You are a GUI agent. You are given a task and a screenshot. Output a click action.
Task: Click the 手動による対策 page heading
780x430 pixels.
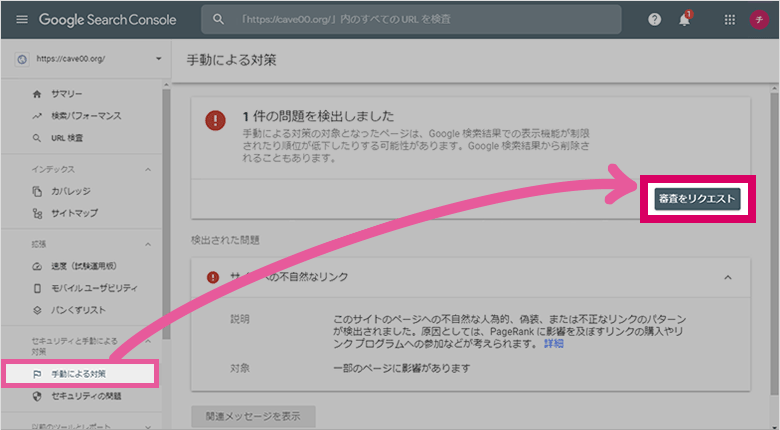coord(231,60)
